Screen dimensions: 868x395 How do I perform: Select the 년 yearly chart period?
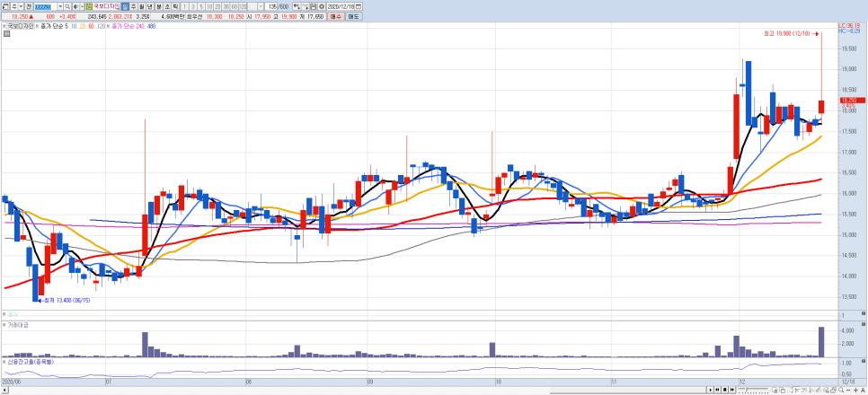coord(148,6)
